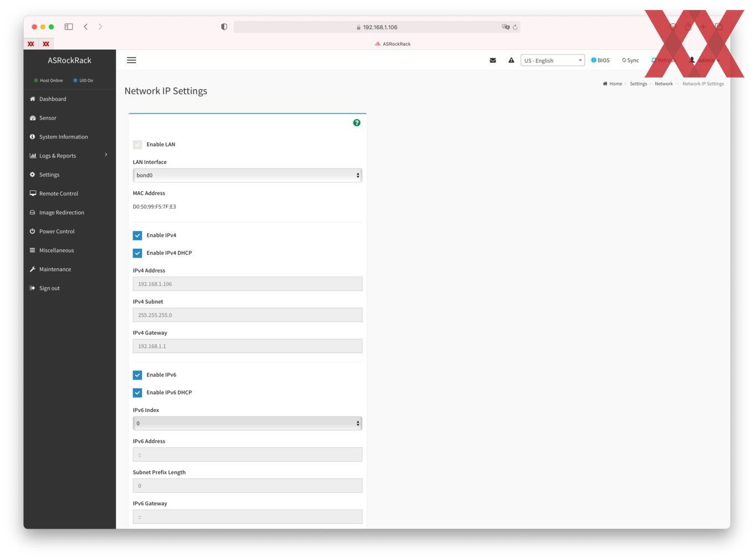Toggle the hamburger sidebar menu icon
Screen dimensions: 754x560
[x=131, y=60]
